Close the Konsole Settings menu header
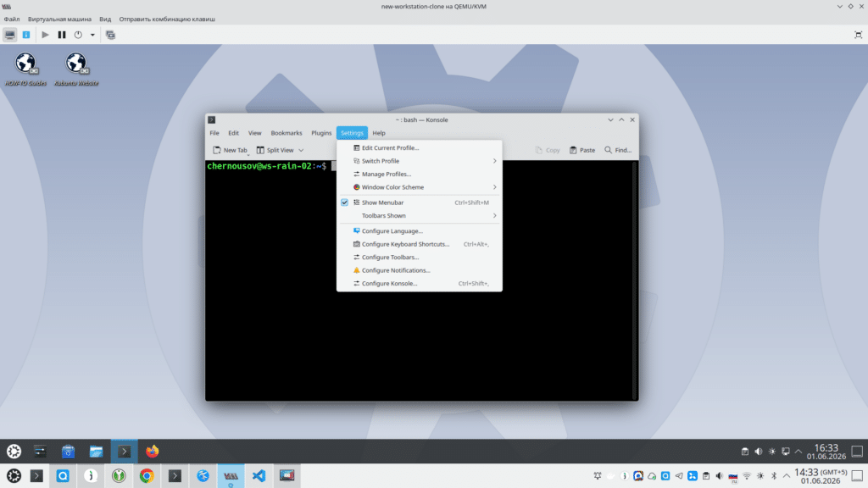Screen dimensions: 868x488 352,133
